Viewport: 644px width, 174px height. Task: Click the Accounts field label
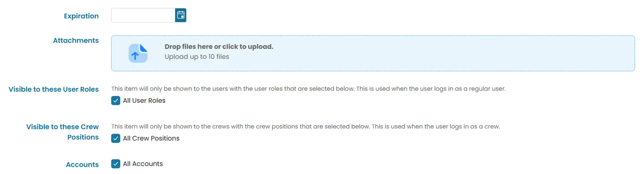click(x=82, y=164)
